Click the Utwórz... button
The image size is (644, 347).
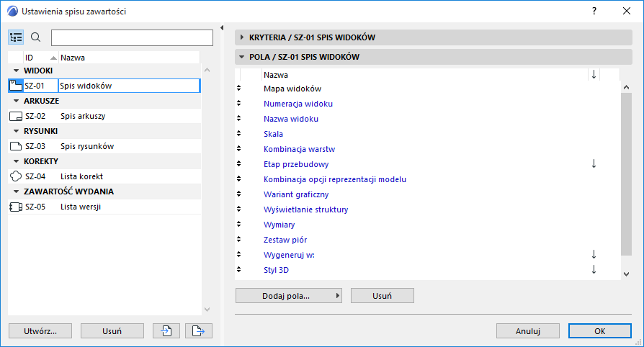click(40, 330)
